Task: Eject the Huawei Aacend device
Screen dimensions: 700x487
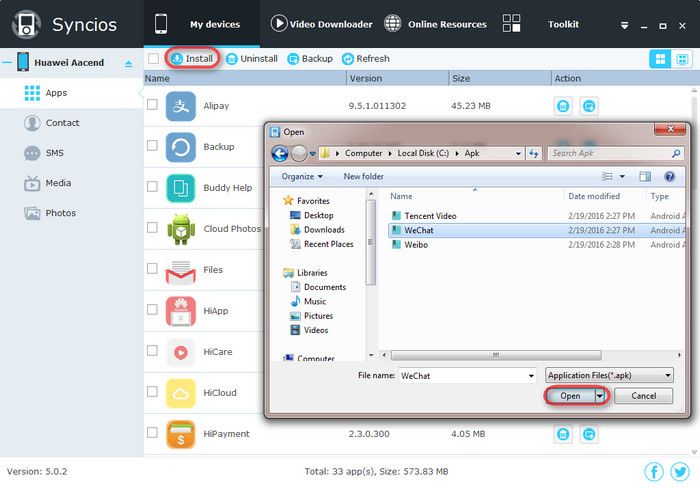Action: (129, 64)
